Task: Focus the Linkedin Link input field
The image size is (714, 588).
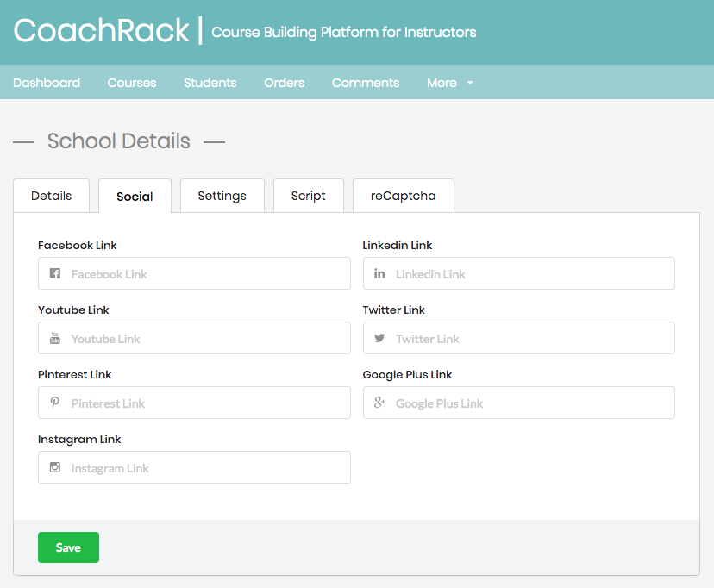Action: [x=518, y=273]
